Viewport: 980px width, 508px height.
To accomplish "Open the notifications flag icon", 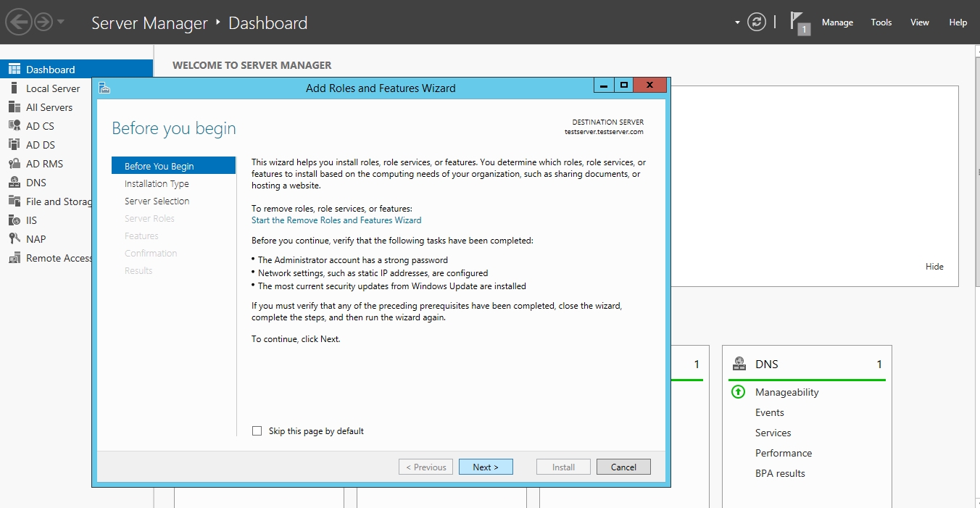I will (x=799, y=22).
